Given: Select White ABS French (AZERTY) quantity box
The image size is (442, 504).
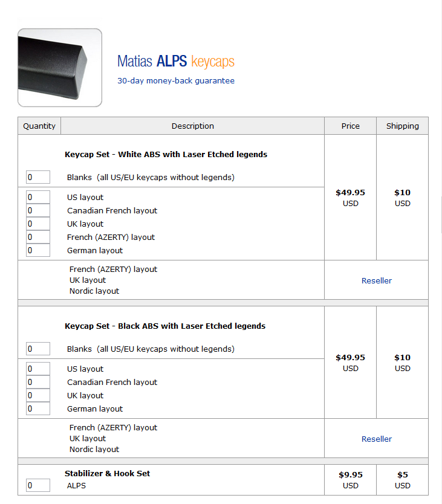Looking at the screenshot, I should pyautogui.click(x=38, y=237).
